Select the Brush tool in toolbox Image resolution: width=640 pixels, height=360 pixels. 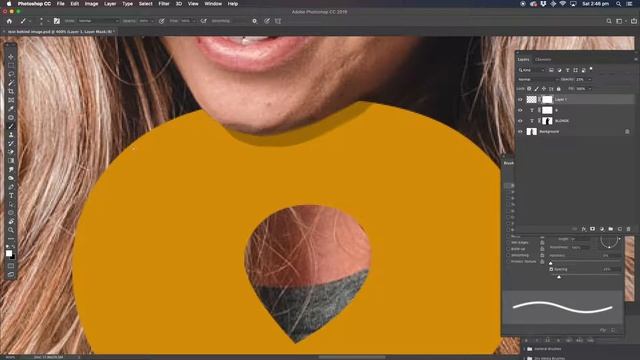[11, 126]
